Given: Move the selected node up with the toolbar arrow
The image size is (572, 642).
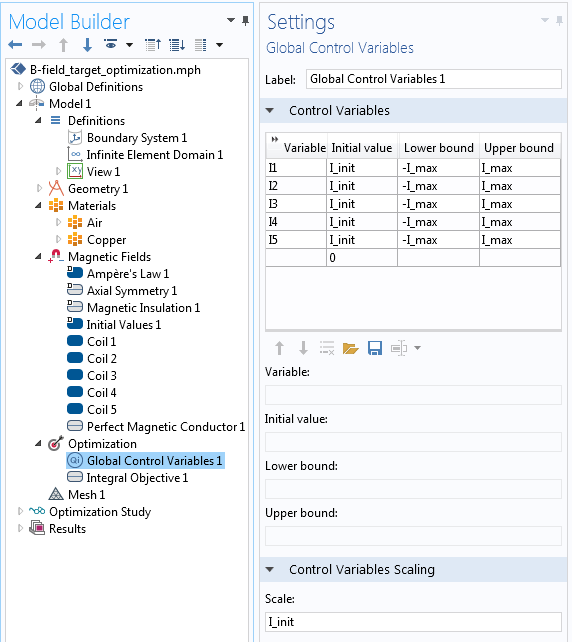Looking at the screenshot, I should 63,45.
